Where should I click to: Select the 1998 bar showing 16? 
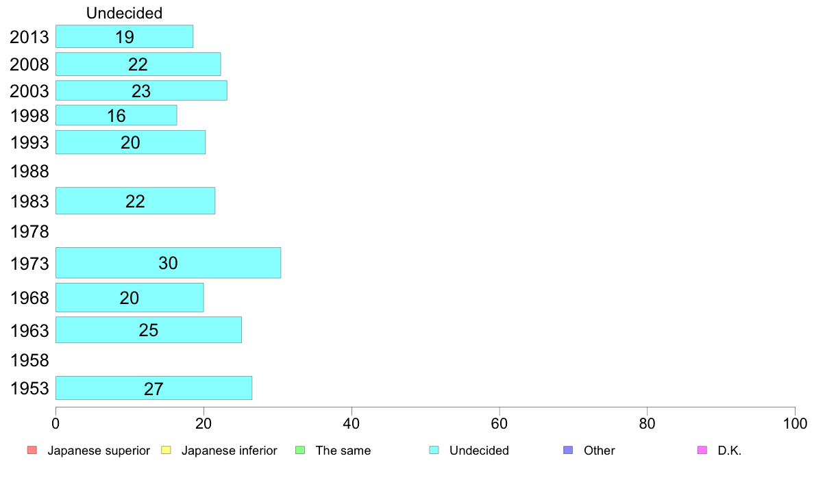click(x=116, y=115)
